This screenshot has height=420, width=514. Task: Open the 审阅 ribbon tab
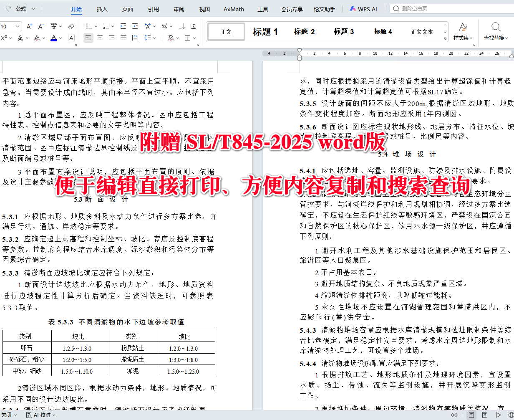pos(179,9)
